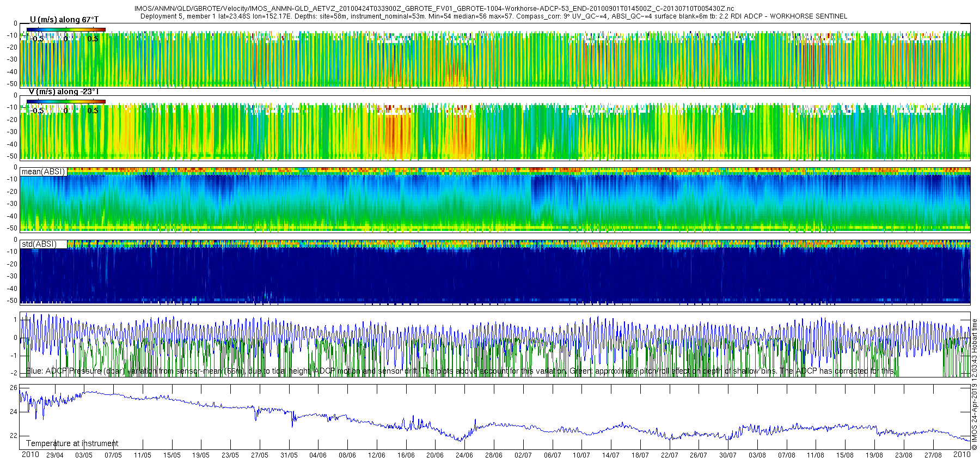
Task: Click the left '2010' year label on axis
Action: (30, 454)
